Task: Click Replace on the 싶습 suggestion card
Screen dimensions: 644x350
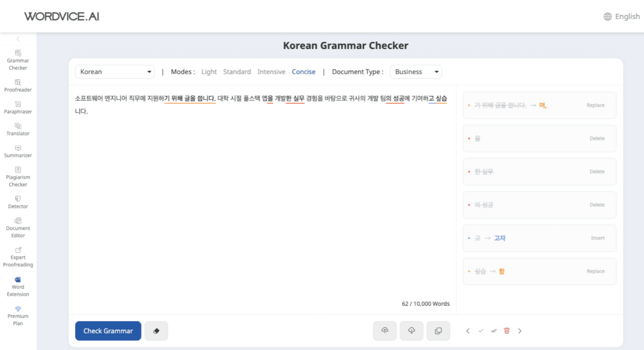Action: point(595,271)
